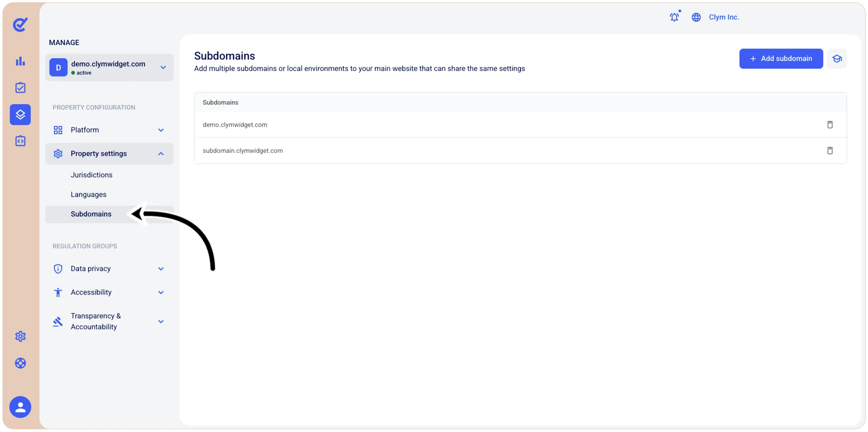Open the user profile avatar
The image size is (868, 432).
point(20,407)
